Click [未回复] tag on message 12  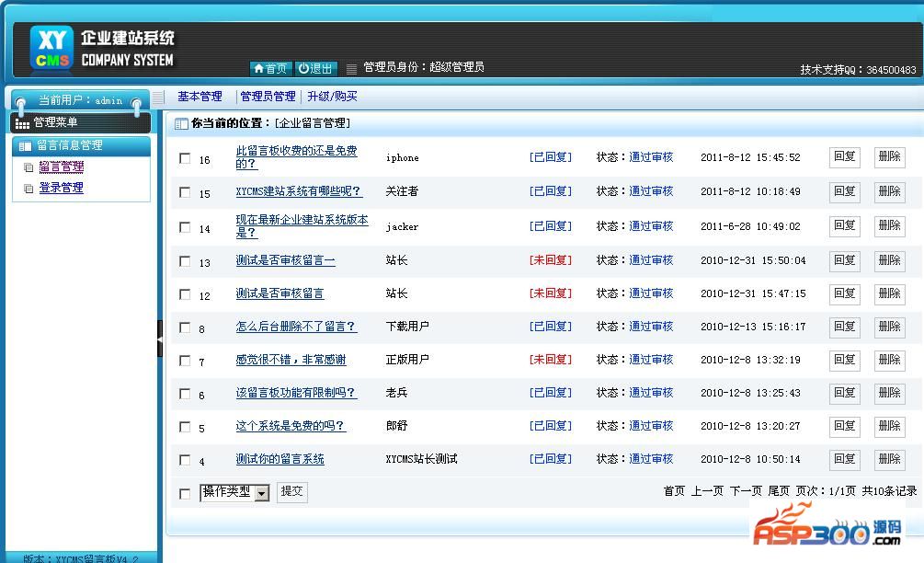[x=551, y=293]
